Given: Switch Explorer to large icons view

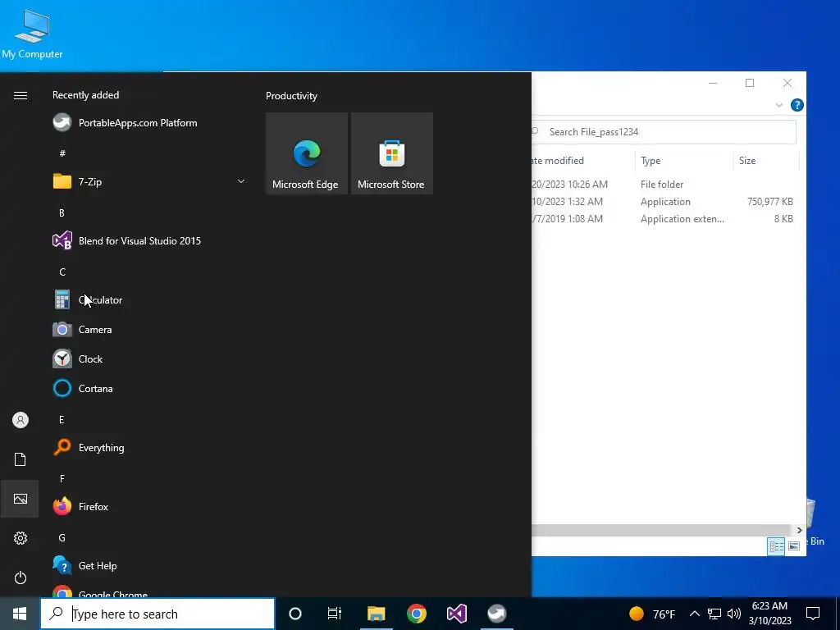Looking at the screenshot, I should click(794, 546).
